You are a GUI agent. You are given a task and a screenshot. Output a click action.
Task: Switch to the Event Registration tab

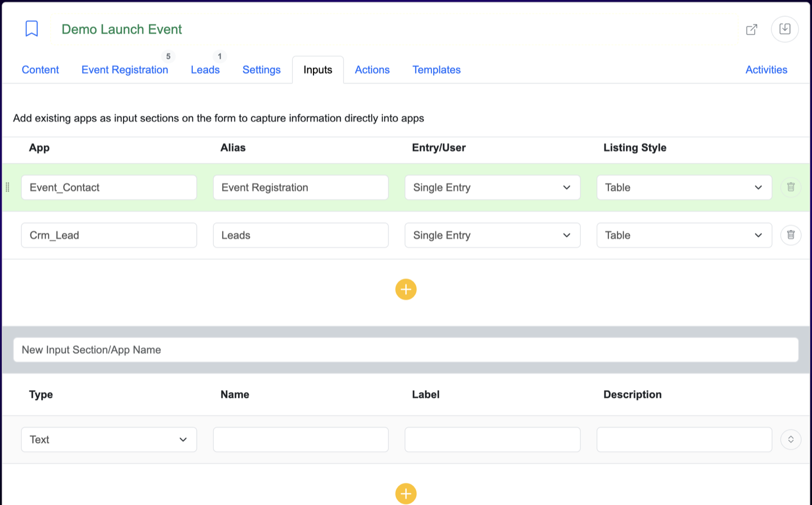click(125, 70)
